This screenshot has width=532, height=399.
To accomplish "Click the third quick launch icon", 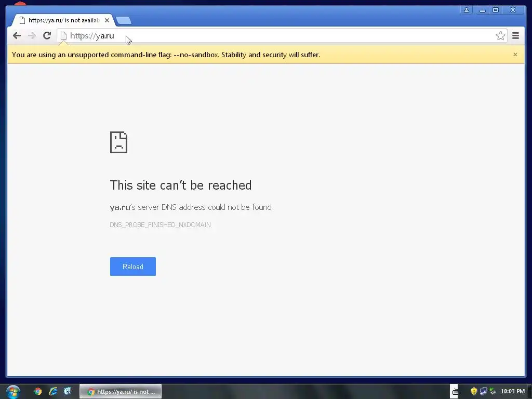I will point(68,391).
